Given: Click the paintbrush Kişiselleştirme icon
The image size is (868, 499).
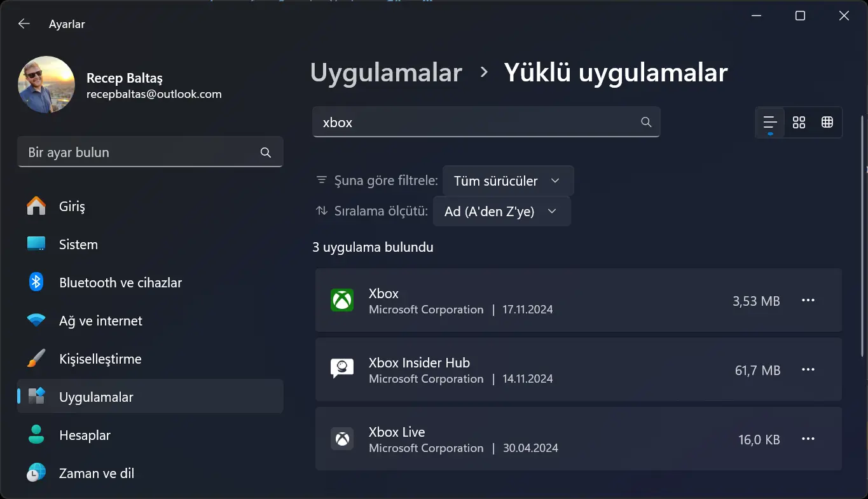Looking at the screenshot, I should [36, 359].
